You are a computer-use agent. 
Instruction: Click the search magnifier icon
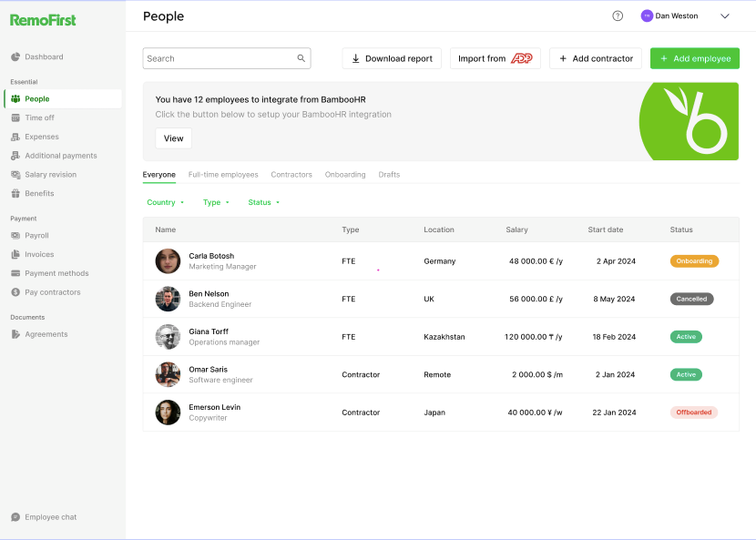coord(301,58)
